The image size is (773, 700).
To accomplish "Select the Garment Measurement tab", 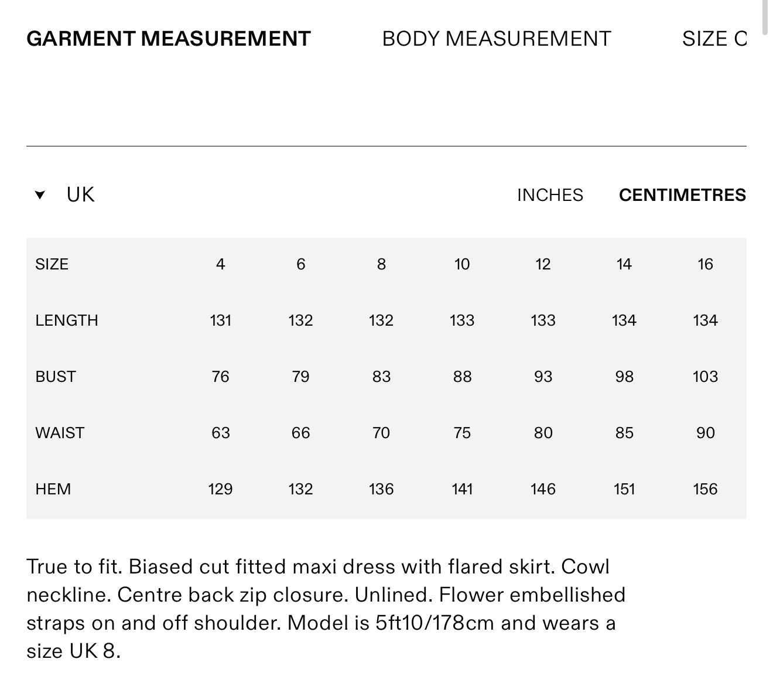I will (169, 39).
